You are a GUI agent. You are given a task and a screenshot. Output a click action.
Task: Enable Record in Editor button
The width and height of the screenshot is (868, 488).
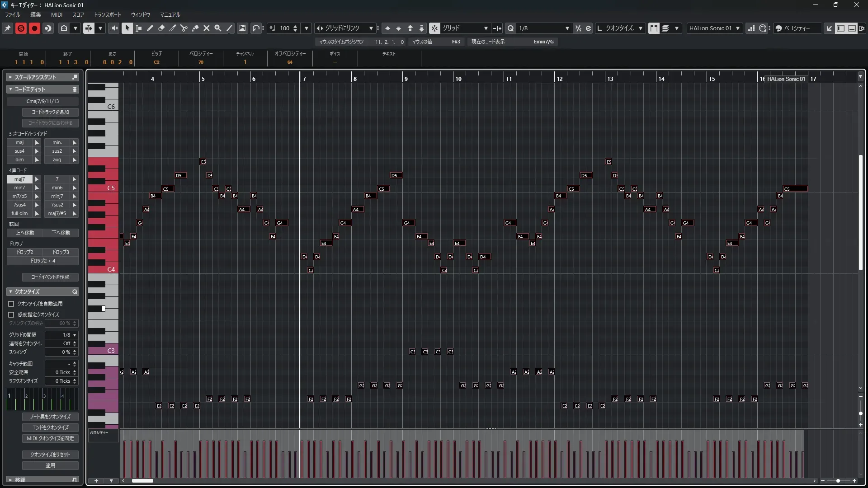click(x=34, y=28)
